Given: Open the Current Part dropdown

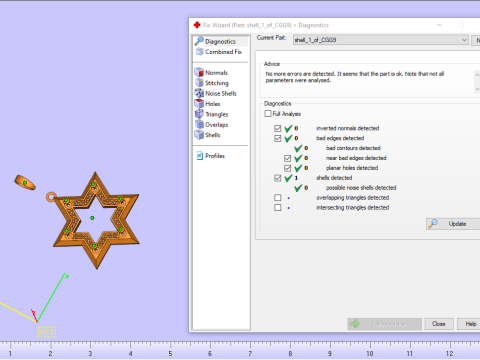Looking at the screenshot, I should (381, 40).
